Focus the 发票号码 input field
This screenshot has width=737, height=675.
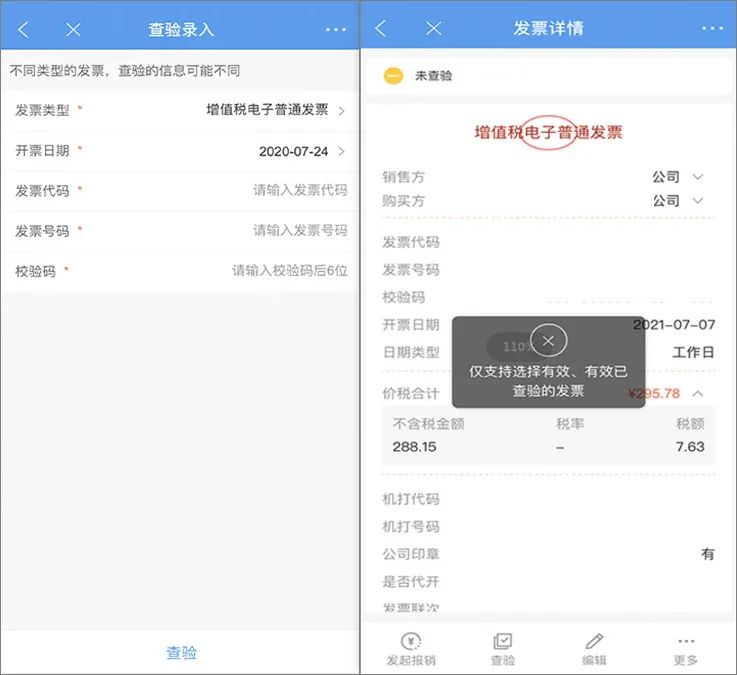(300, 230)
